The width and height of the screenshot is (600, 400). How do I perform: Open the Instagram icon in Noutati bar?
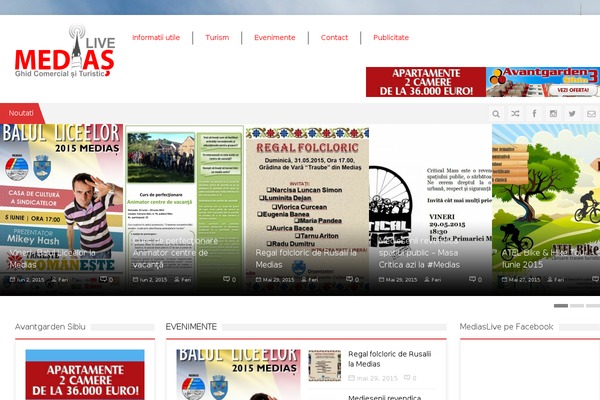pos(553,114)
